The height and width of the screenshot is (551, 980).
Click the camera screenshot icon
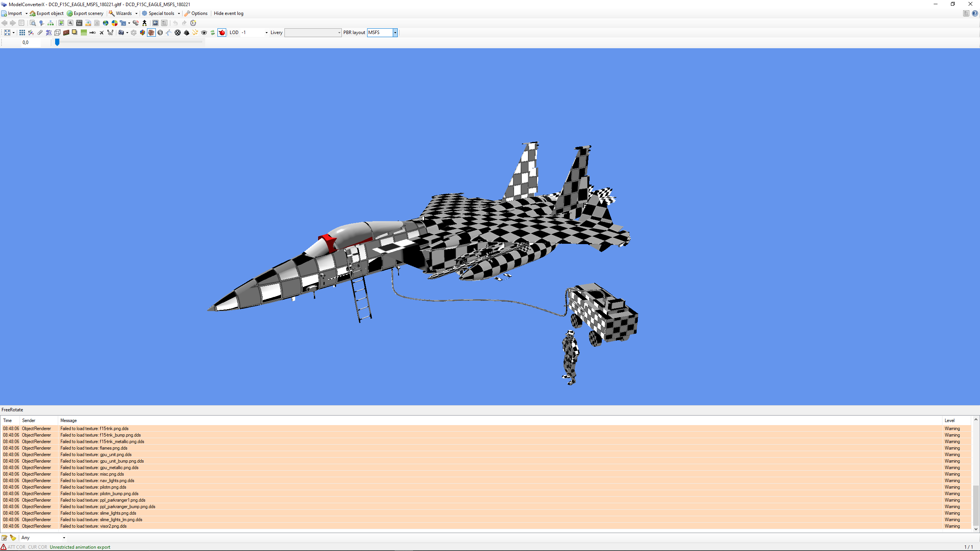click(x=121, y=33)
